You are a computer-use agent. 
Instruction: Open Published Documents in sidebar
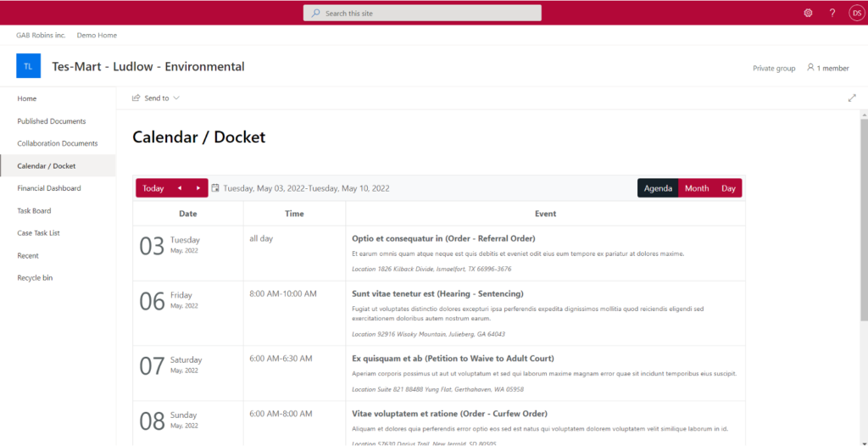(52, 121)
